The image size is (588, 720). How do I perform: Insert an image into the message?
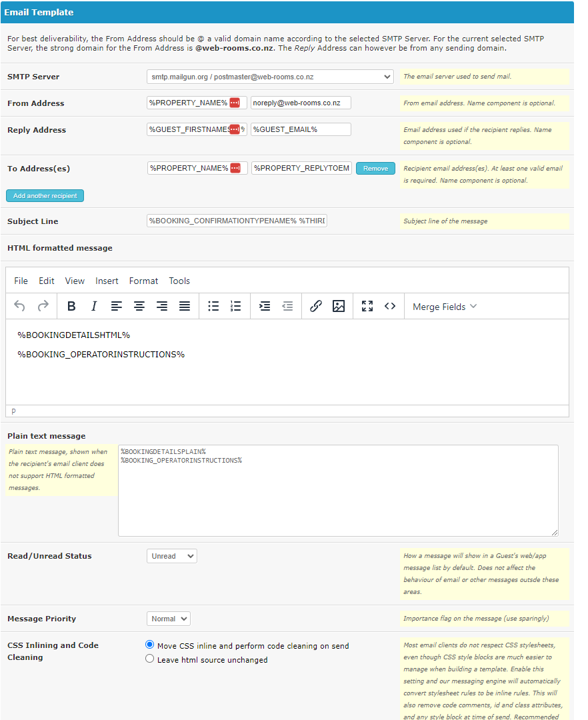pyautogui.click(x=339, y=306)
